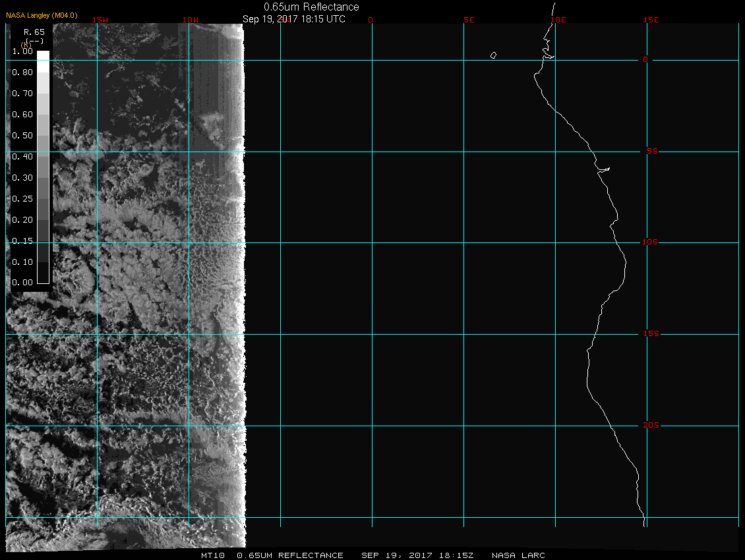Click the small island outline near the equator
The width and height of the screenshot is (745, 560).
[x=493, y=55]
